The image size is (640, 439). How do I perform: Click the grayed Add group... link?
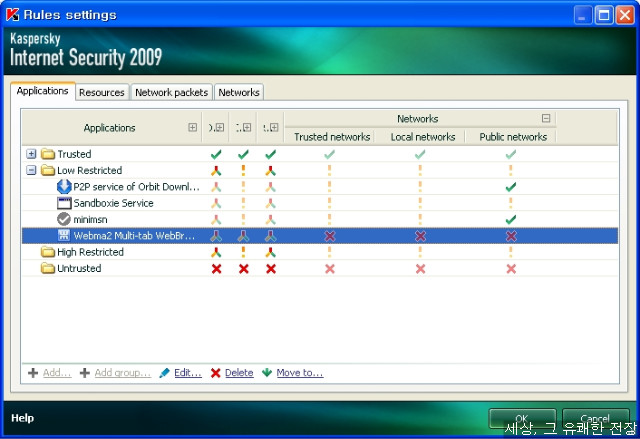(x=122, y=372)
